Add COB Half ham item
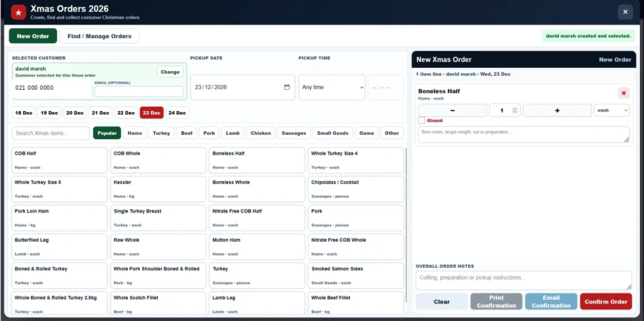The width and height of the screenshot is (644, 321). point(59,160)
